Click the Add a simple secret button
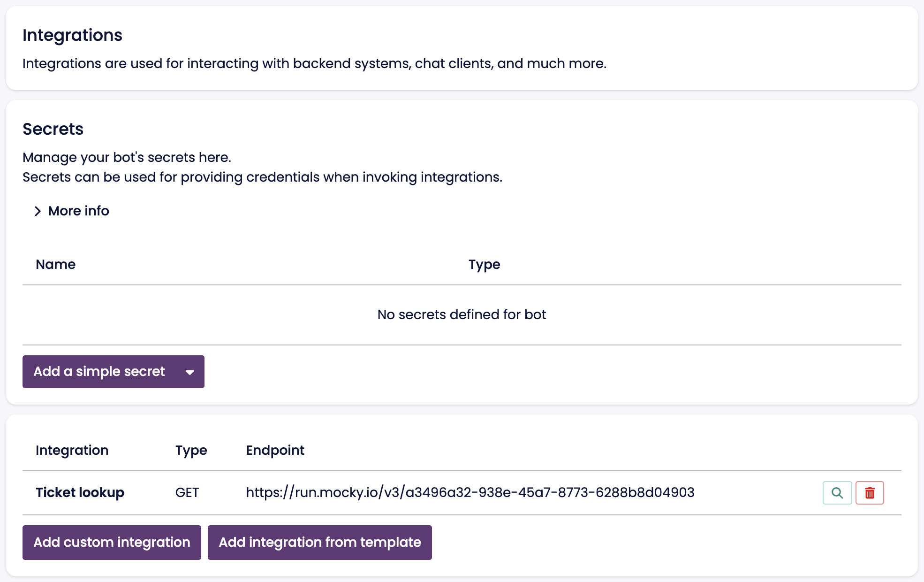 coord(99,372)
